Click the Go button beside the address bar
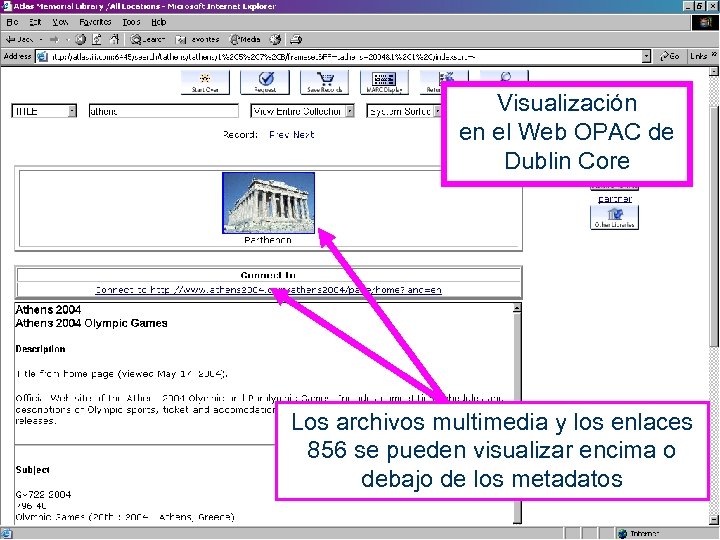 (669, 56)
